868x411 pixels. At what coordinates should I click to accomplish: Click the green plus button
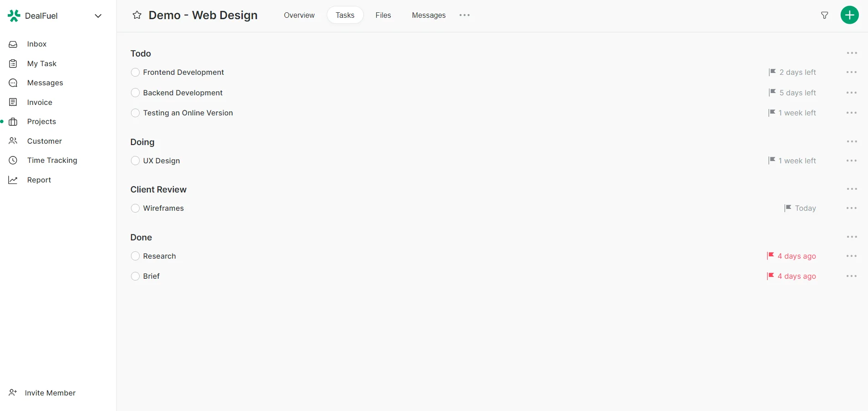pos(849,15)
